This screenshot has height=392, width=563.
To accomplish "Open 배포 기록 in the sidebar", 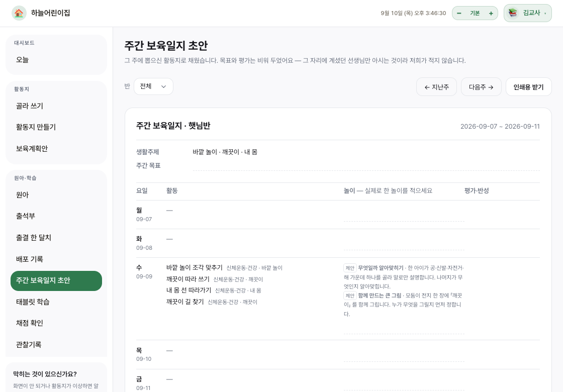I will pos(56,259).
